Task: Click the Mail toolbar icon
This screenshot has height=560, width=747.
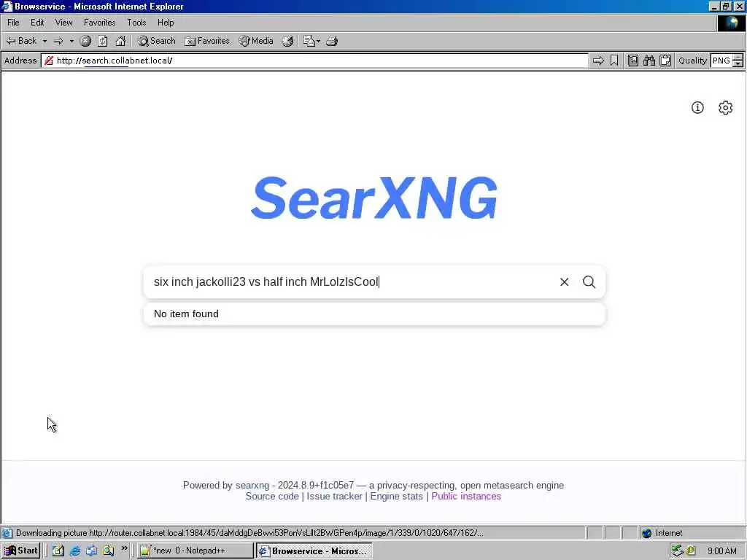Action: [309, 41]
